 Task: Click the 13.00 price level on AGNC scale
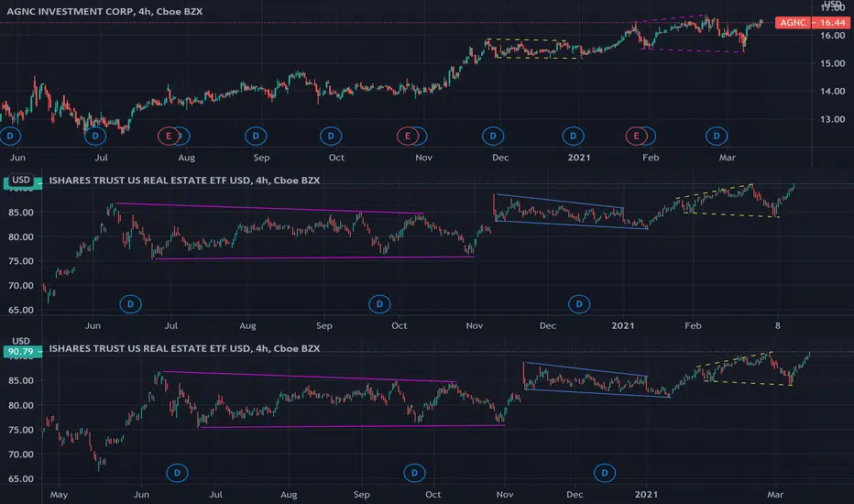pos(832,119)
